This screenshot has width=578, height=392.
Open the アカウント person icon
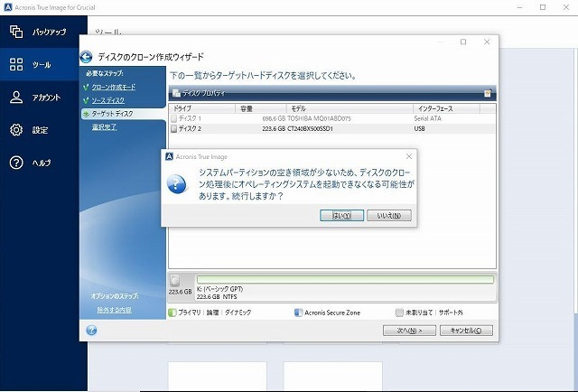pyautogui.click(x=16, y=98)
